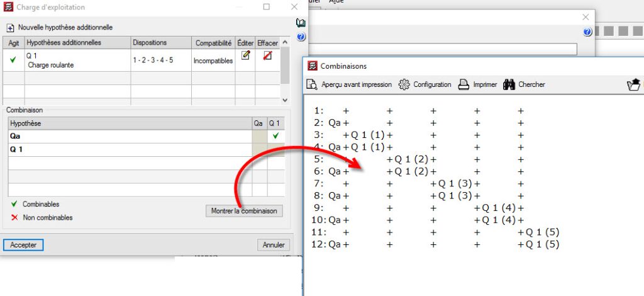Edit the Q 1 hypothesis with pencil icon
Viewport: 644px width, 296px height.
coord(245,56)
